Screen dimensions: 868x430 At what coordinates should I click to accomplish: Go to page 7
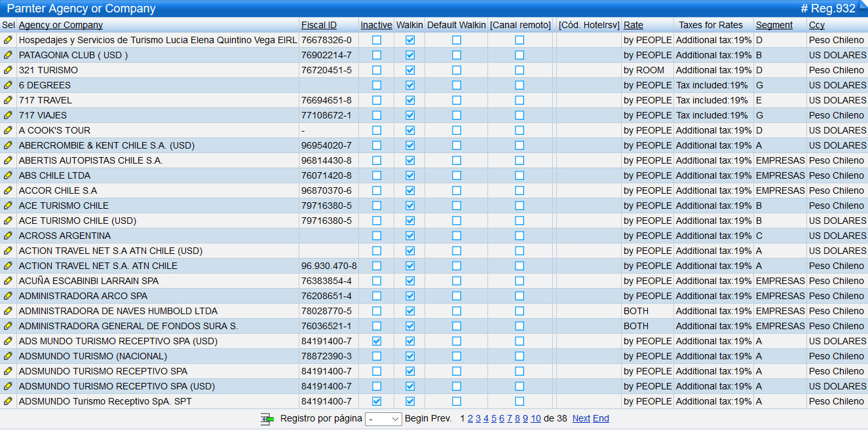510,419
